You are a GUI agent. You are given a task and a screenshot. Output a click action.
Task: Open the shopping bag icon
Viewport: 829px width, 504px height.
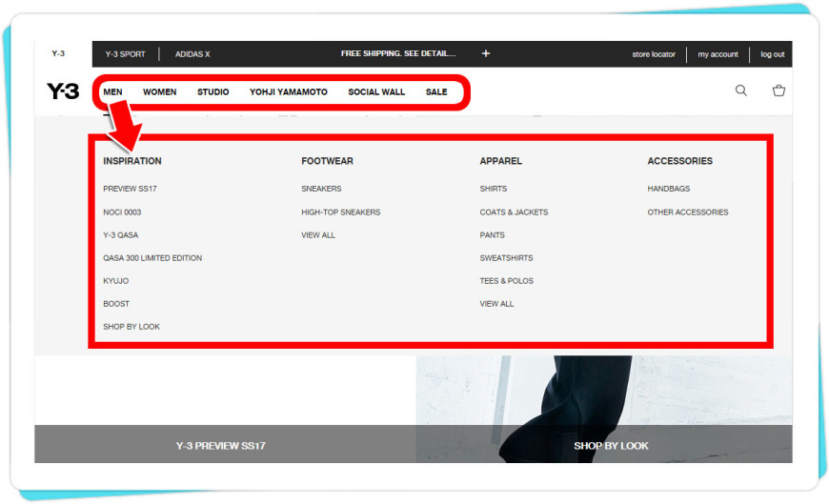click(778, 91)
